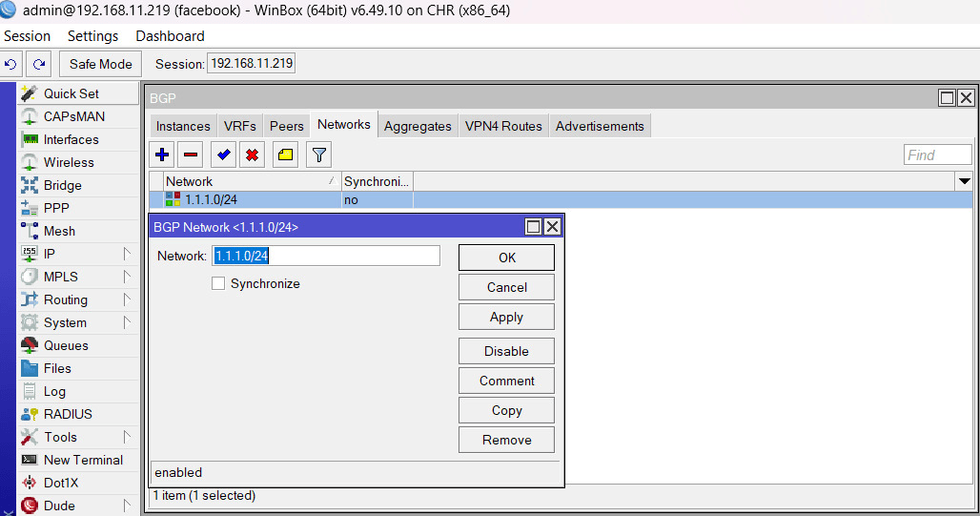Click the Find search field
Viewport: 980px width, 516px height.
[x=937, y=155]
